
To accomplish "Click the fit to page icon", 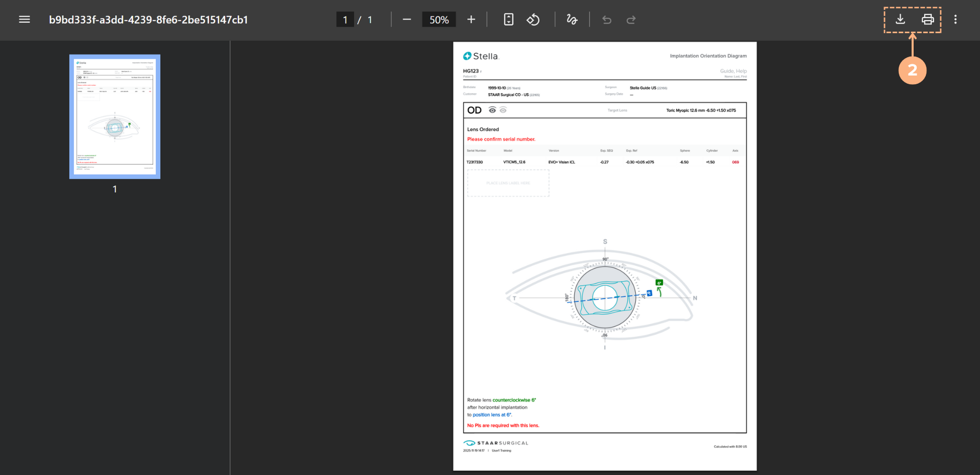I will [x=508, y=19].
